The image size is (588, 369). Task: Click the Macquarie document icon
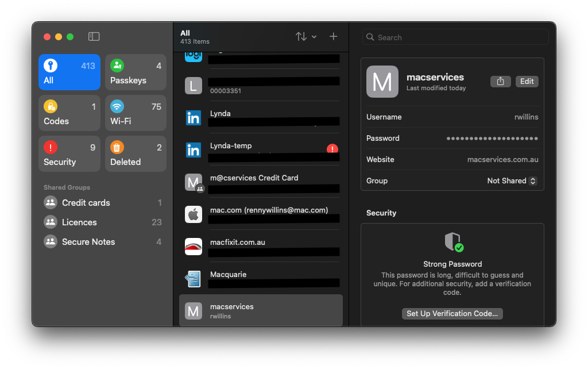tap(194, 279)
